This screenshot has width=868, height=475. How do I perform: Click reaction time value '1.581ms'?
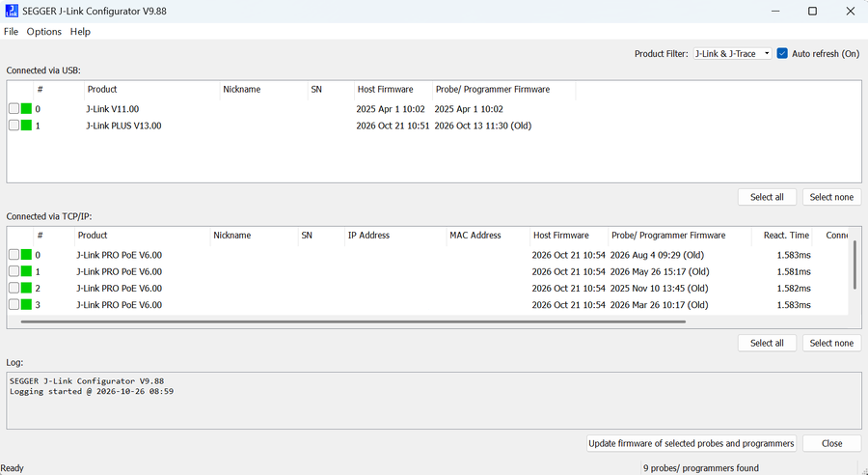point(794,271)
